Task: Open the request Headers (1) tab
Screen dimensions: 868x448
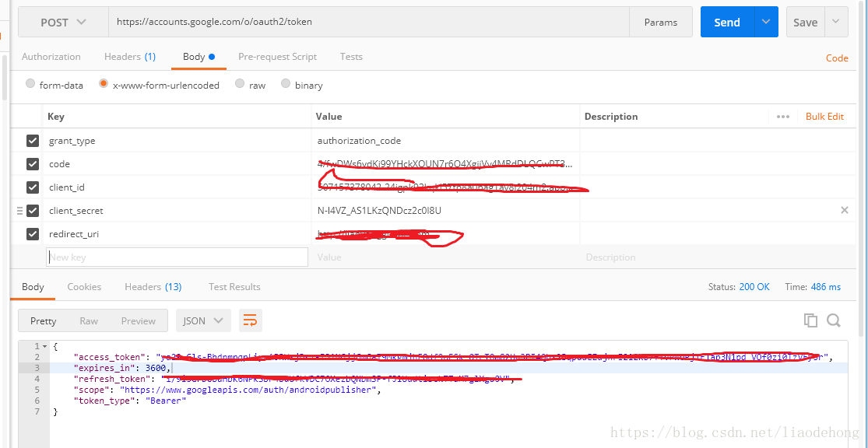Action: pyautogui.click(x=130, y=57)
